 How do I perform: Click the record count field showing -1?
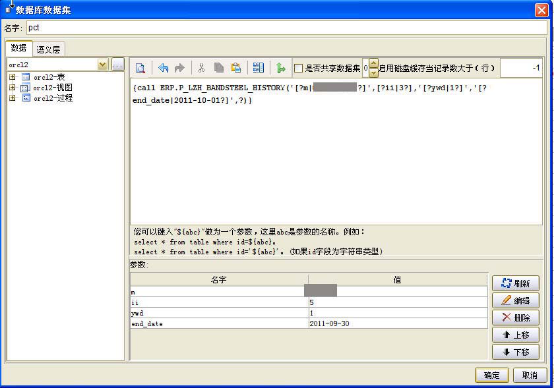tap(520, 68)
